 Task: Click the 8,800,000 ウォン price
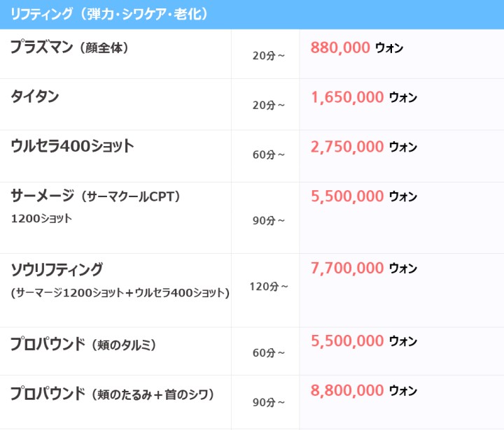364,390
